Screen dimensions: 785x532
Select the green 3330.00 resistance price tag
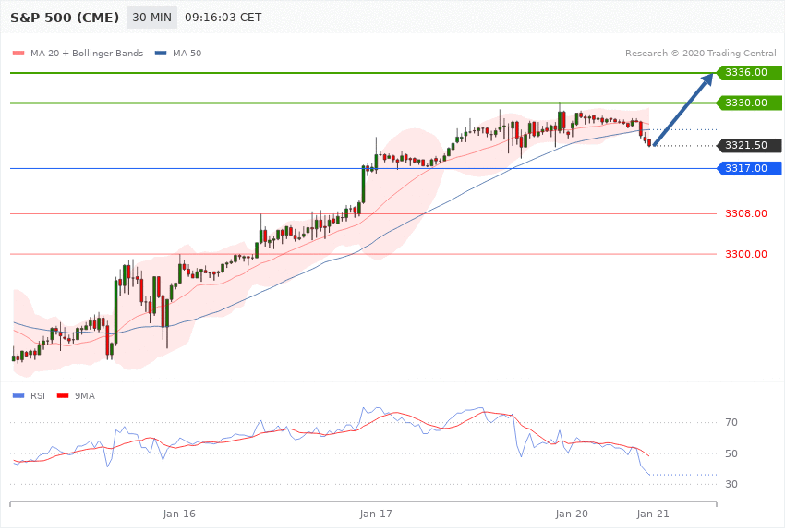pos(749,103)
